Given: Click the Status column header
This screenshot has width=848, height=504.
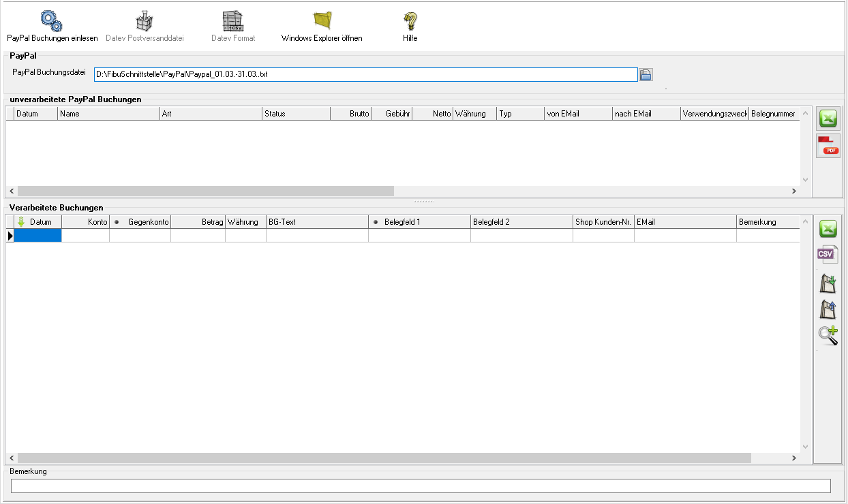Looking at the screenshot, I should click(x=296, y=114).
